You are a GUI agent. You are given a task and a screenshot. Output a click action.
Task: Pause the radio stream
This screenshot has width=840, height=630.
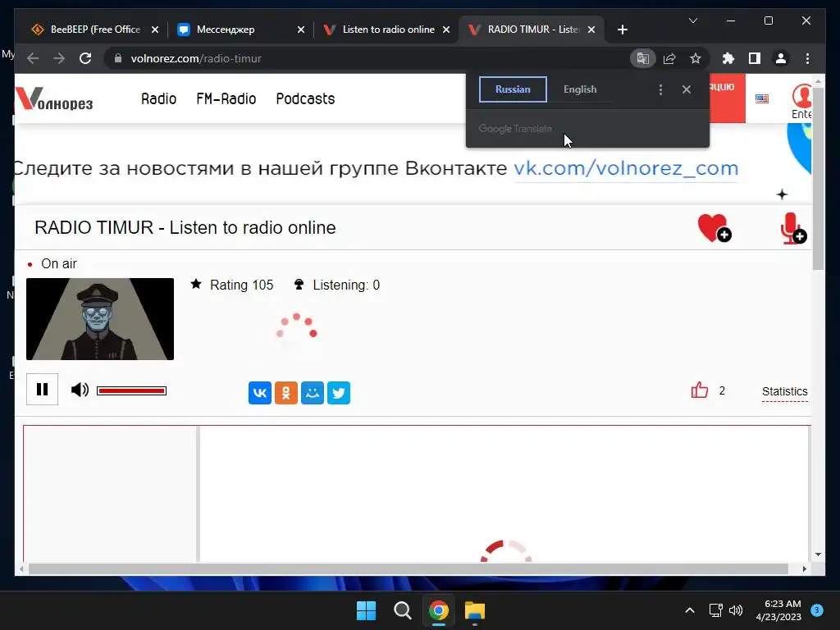tap(43, 390)
